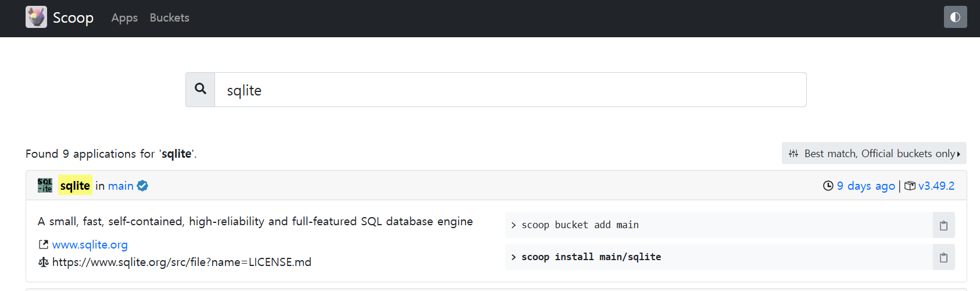The image size is (980, 291).
Task: Click the sqlite app icon
Action: pos(45,186)
